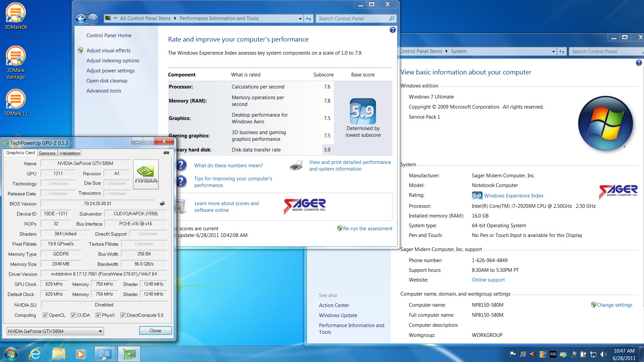This screenshot has height=362, width=644.
Task: Open Windows Media Player from taskbar
Action: (x=80, y=354)
